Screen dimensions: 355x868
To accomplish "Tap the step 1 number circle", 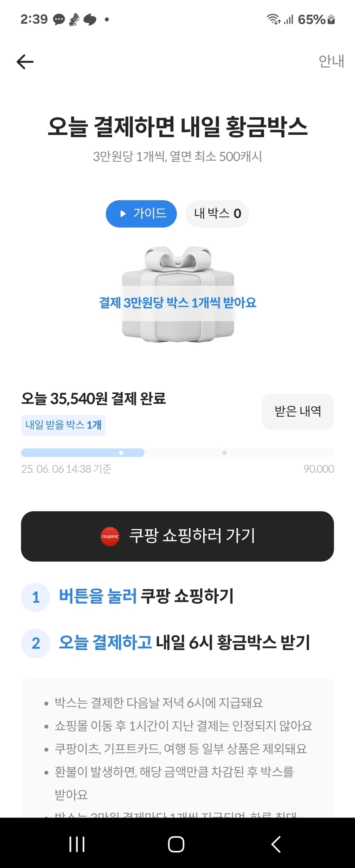I will (x=36, y=597).
